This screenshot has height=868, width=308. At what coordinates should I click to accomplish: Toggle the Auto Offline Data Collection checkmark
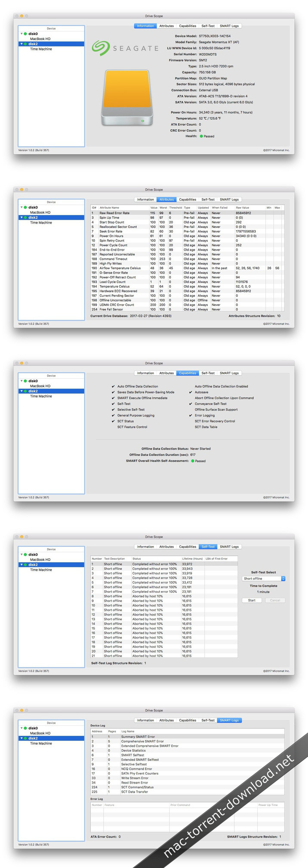[113, 386]
